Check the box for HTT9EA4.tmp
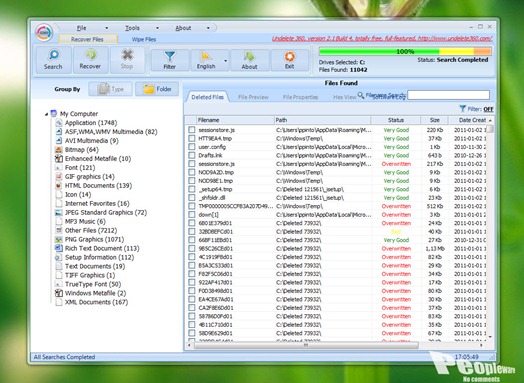This screenshot has width=524, height=383. pyautogui.click(x=191, y=138)
